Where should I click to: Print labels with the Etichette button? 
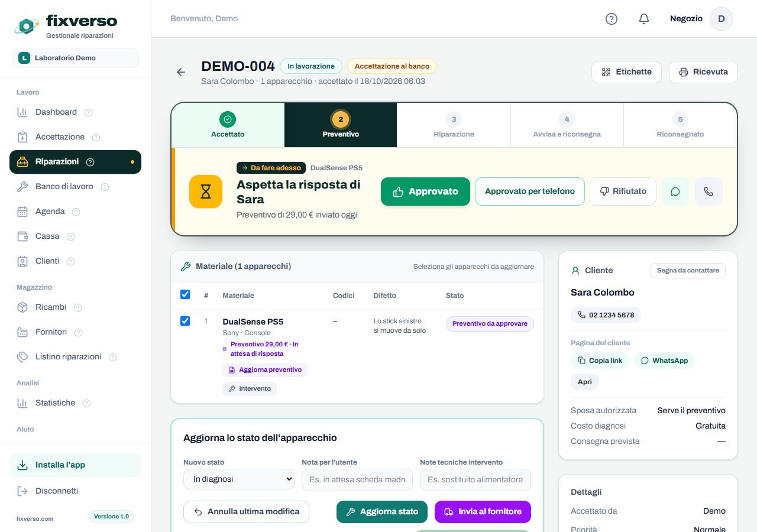[x=626, y=72]
